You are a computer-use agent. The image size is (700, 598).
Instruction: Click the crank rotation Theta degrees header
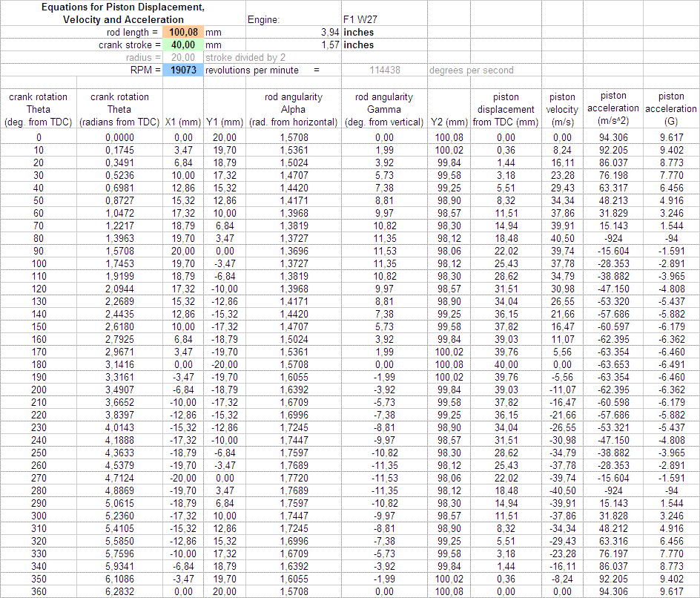[39, 109]
